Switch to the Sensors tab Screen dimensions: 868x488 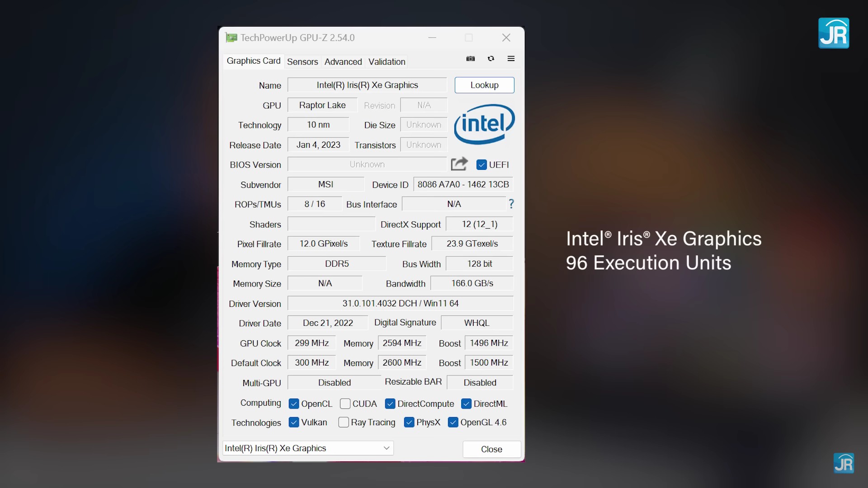coord(302,62)
